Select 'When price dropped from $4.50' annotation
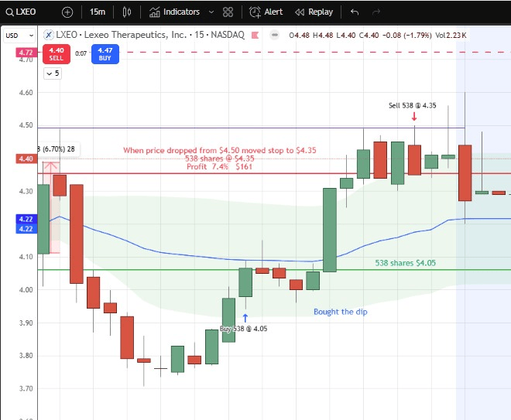 (x=220, y=150)
